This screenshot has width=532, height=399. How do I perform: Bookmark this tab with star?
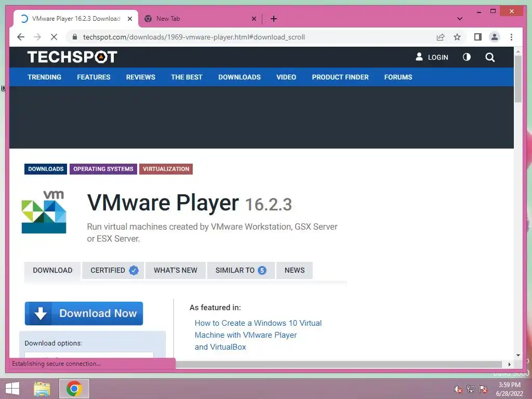click(x=457, y=37)
